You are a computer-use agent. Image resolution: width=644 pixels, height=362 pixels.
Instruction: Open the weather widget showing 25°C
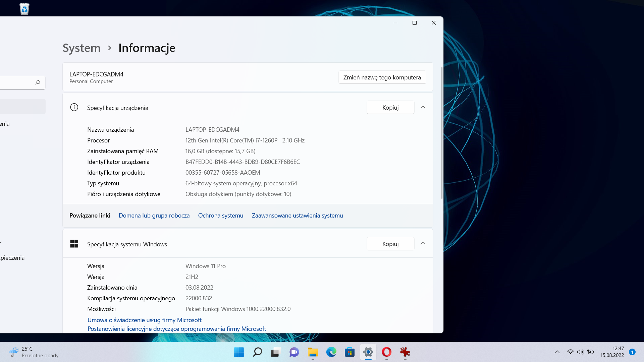pyautogui.click(x=34, y=352)
